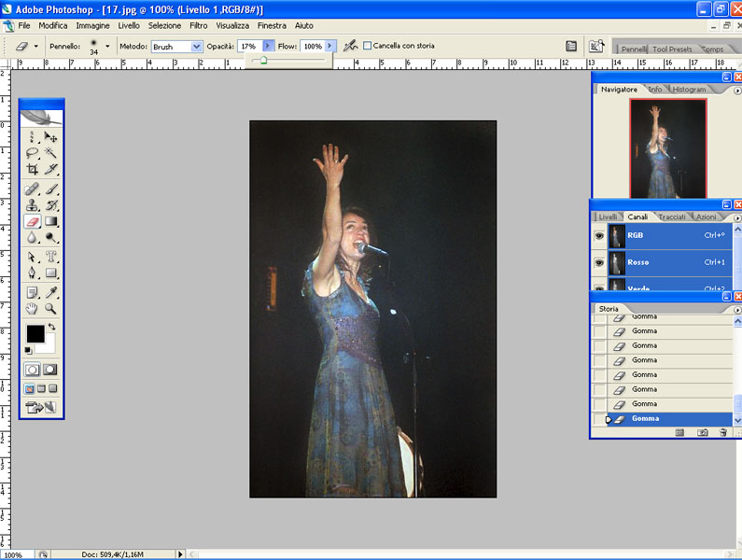This screenshot has width=742, height=560.
Task: Click the Opacità slider handle
Action: [263, 60]
